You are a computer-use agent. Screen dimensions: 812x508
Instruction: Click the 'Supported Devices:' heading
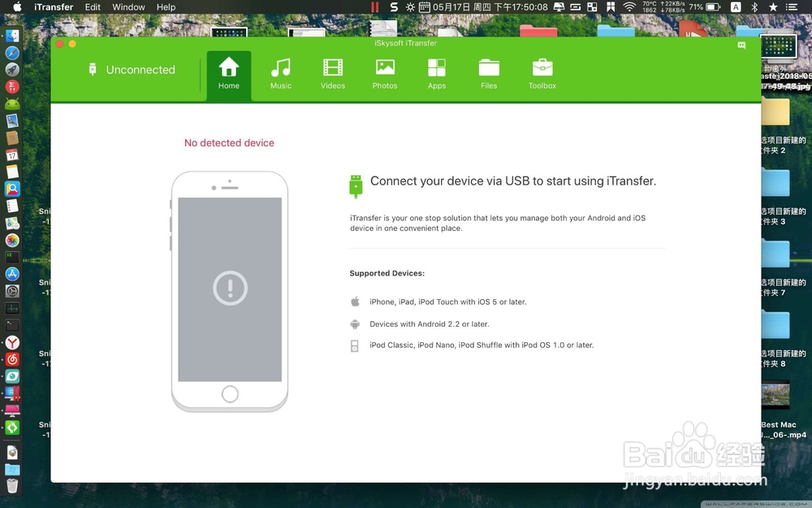tap(387, 273)
